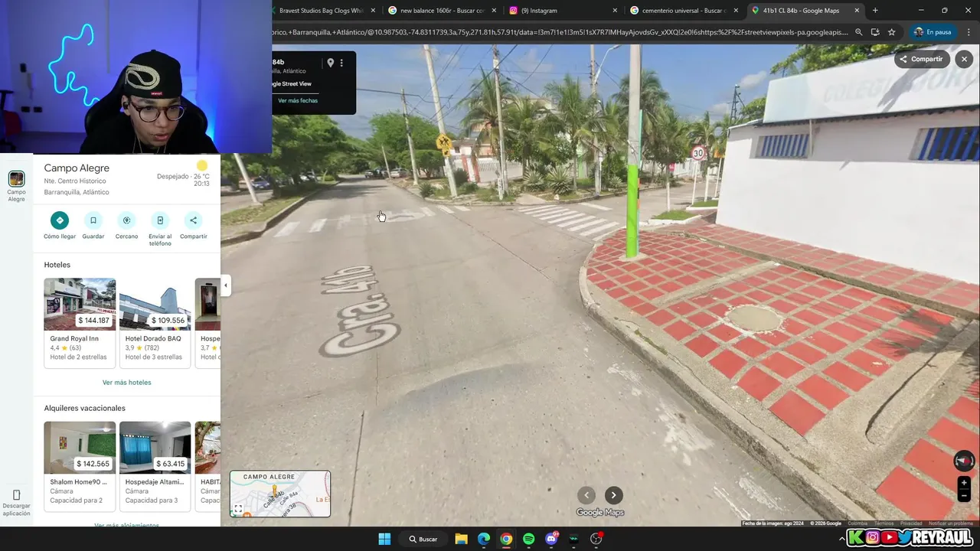This screenshot has height=551, width=980.
Task: Click the zoom magnifier icon in address bar
Action: point(858,32)
